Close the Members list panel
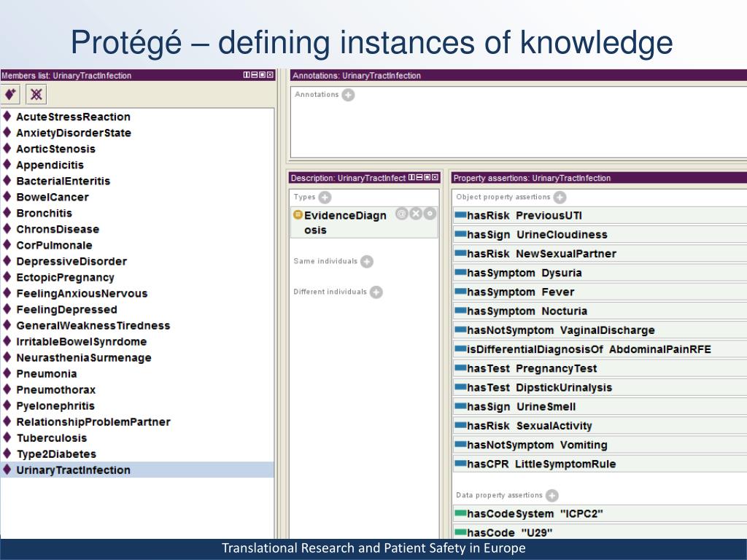747x560 pixels. point(270,75)
